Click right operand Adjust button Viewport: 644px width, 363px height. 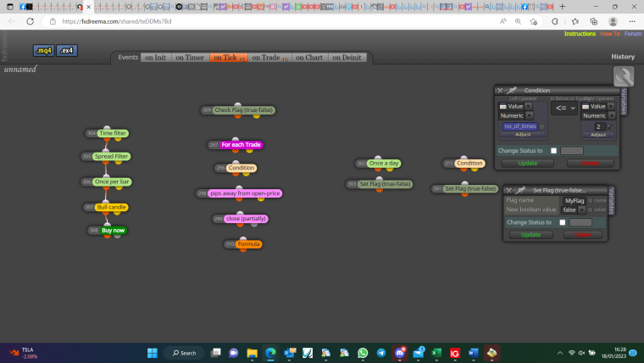tap(598, 135)
